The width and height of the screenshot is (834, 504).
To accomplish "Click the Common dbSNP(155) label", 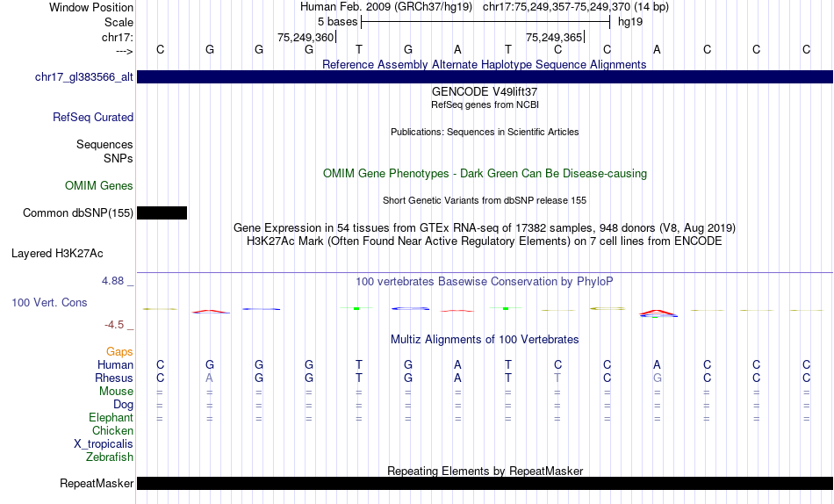I will [x=77, y=212].
